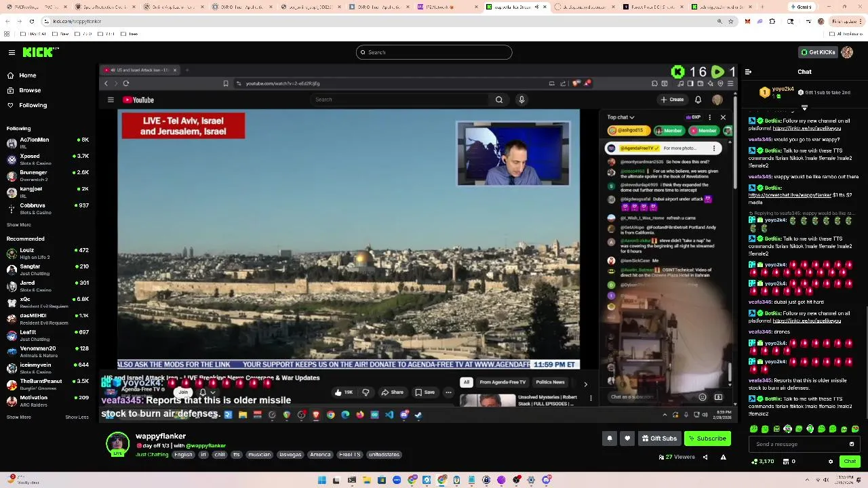Expand the top gifters chevron under yoyo2k4
This screenshot has width=868, height=488.
(x=804, y=107)
